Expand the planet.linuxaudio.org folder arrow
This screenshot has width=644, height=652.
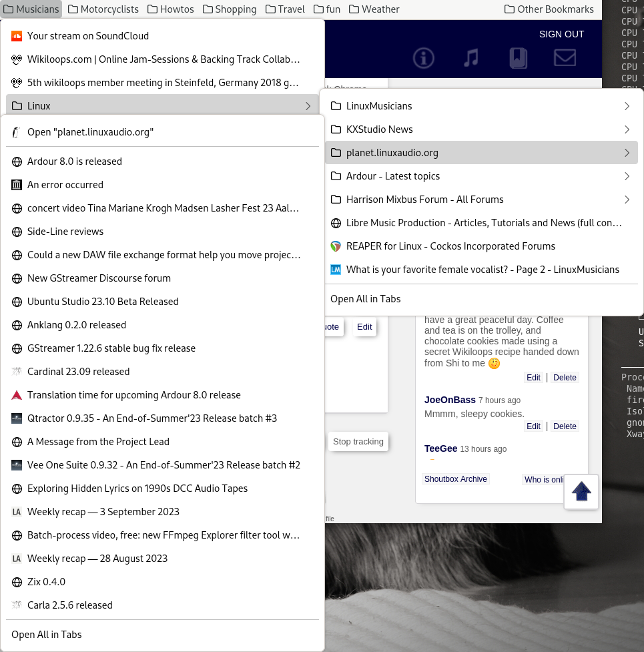[627, 153]
